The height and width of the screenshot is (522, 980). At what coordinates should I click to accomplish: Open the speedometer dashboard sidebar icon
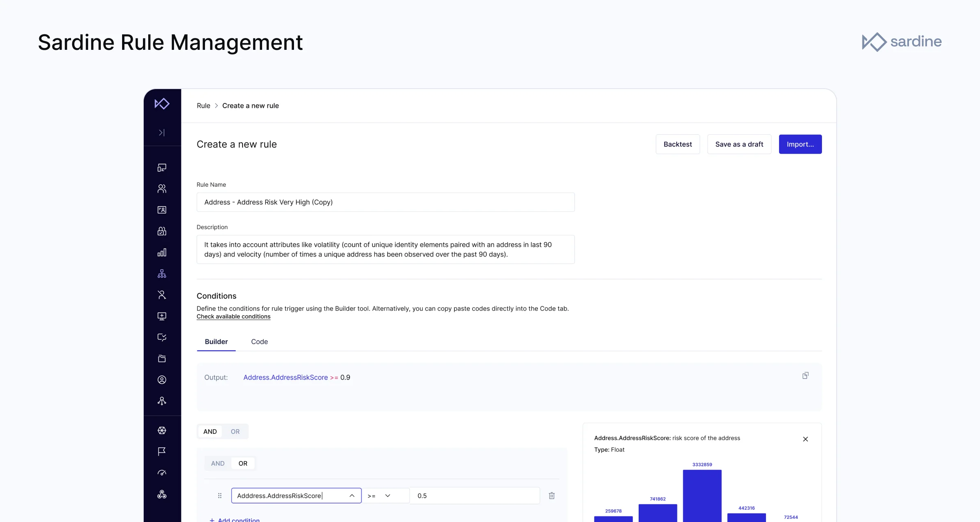(x=162, y=473)
